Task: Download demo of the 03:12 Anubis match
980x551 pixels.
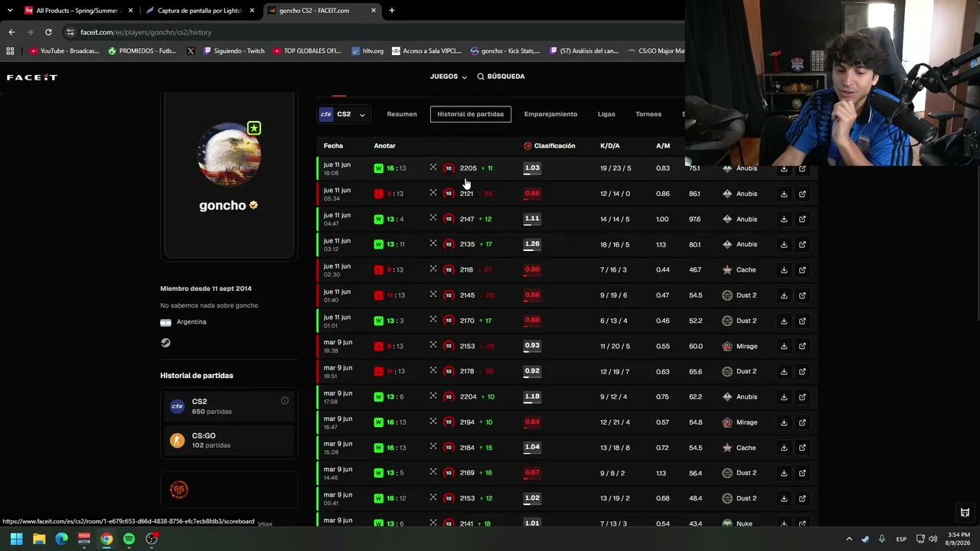Action: point(784,244)
